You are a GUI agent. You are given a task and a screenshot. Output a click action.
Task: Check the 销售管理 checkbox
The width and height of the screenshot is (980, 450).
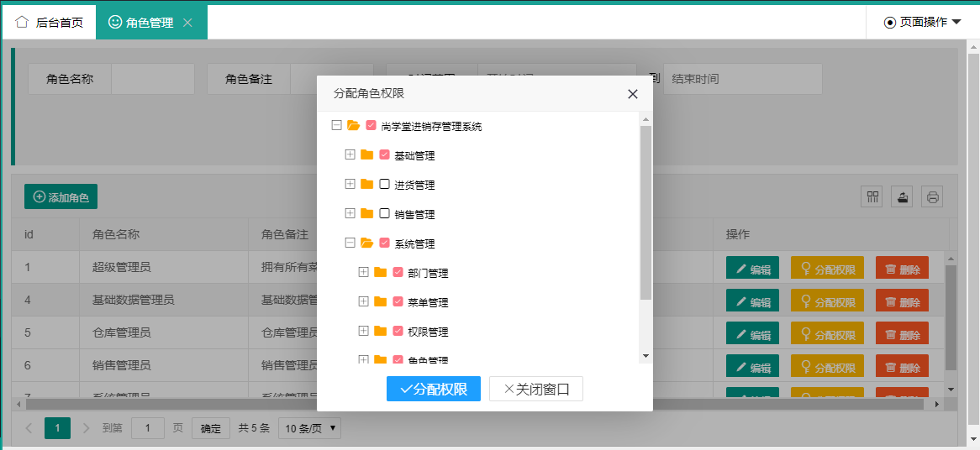(x=384, y=213)
